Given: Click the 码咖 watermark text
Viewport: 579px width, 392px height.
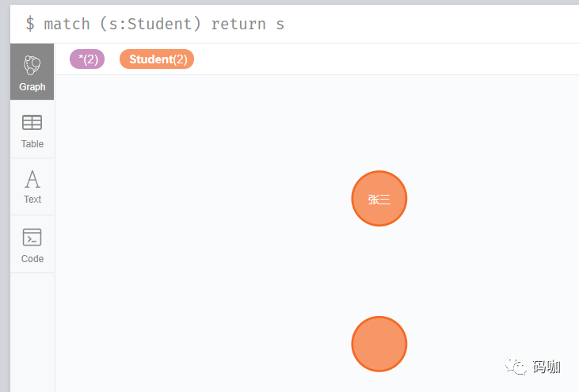Looking at the screenshot, I should [x=547, y=367].
